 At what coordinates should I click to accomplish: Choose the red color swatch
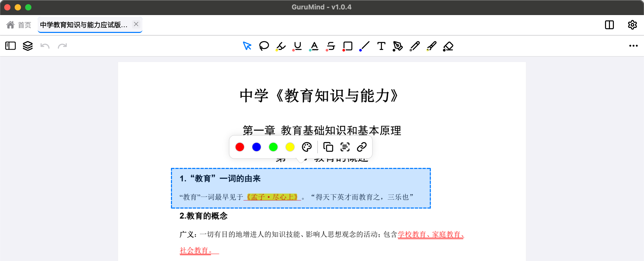point(240,147)
